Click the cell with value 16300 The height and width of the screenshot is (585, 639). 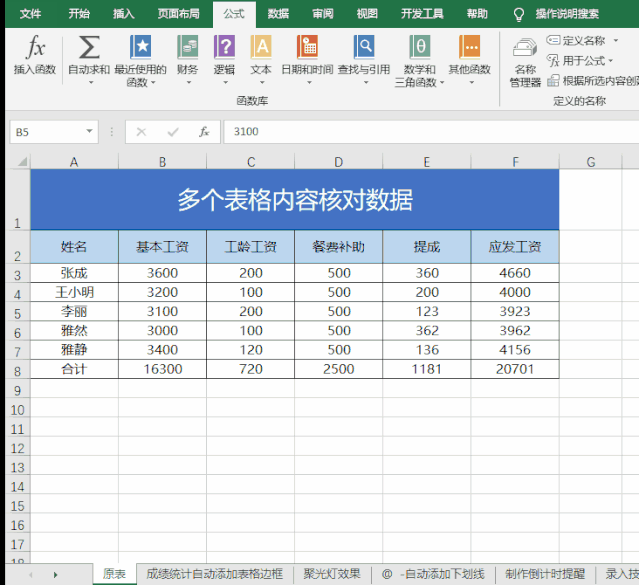(163, 369)
